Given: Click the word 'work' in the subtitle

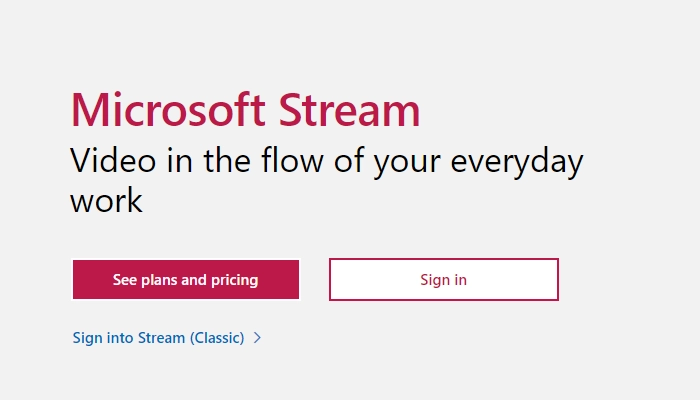Looking at the screenshot, I should coord(106,201).
